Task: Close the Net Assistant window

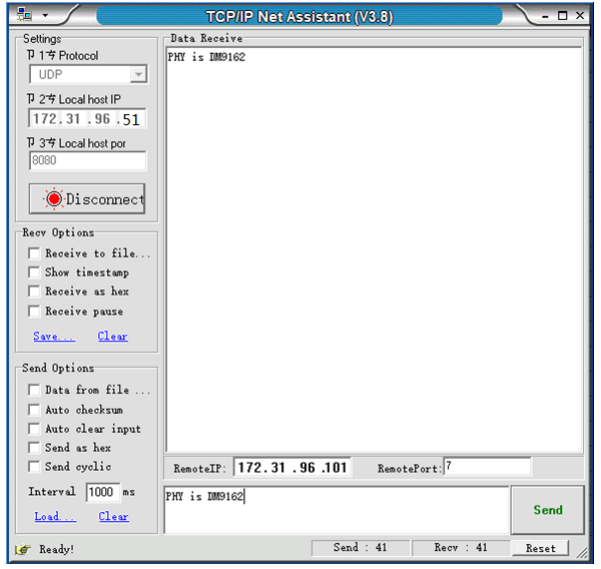Action: point(580,16)
